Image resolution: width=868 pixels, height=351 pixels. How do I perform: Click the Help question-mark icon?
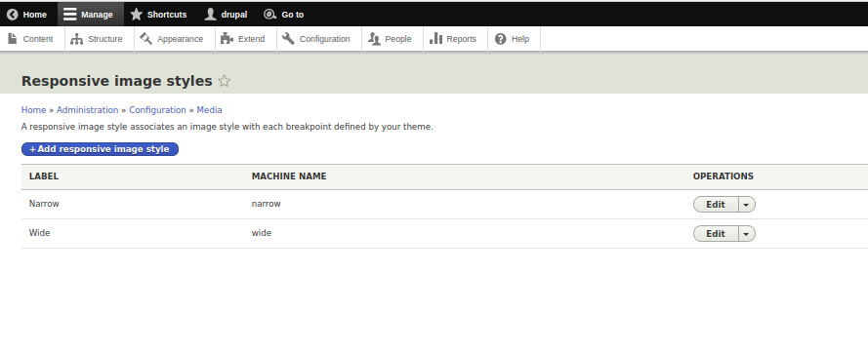pos(501,39)
